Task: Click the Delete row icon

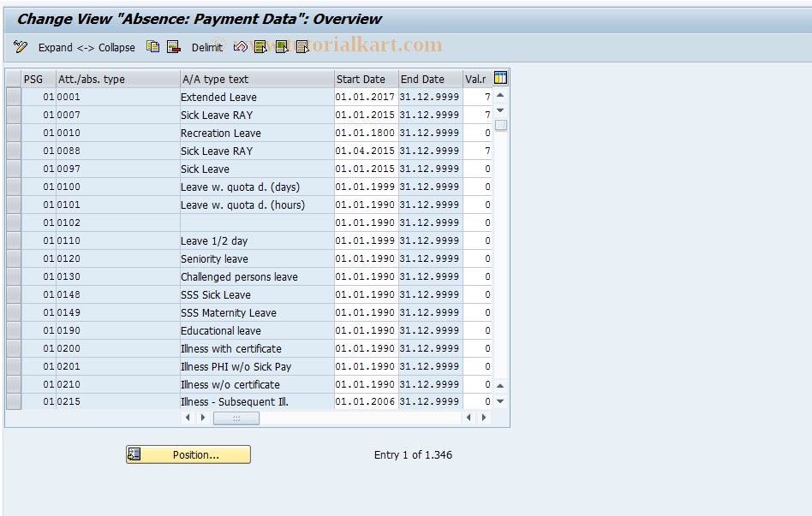Action: point(174,47)
